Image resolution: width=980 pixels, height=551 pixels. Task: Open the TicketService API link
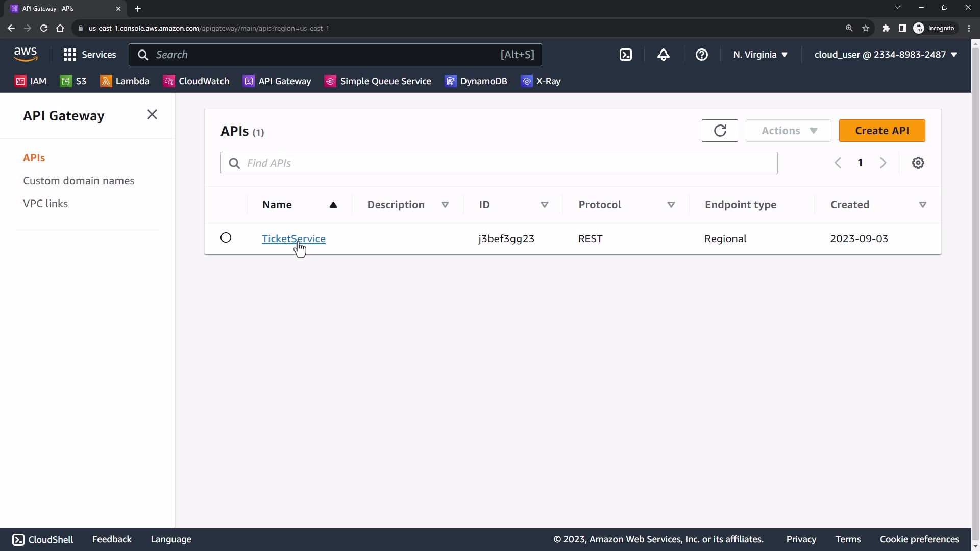(293, 239)
